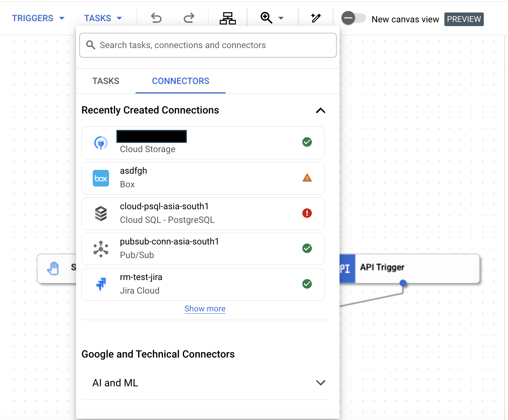The height and width of the screenshot is (420, 508).
Task: Switch to the TASKS tab
Action: (x=106, y=81)
